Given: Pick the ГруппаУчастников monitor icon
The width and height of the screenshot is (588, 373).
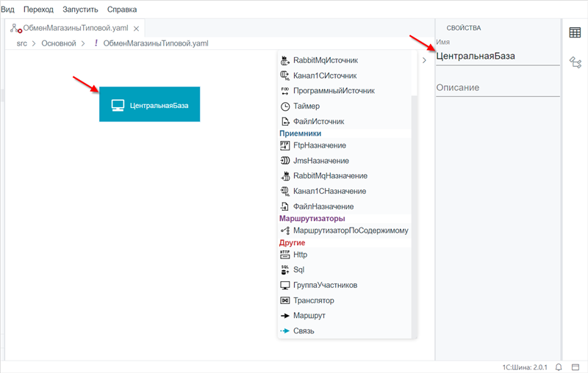Looking at the screenshot, I should (x=285, y=285).
